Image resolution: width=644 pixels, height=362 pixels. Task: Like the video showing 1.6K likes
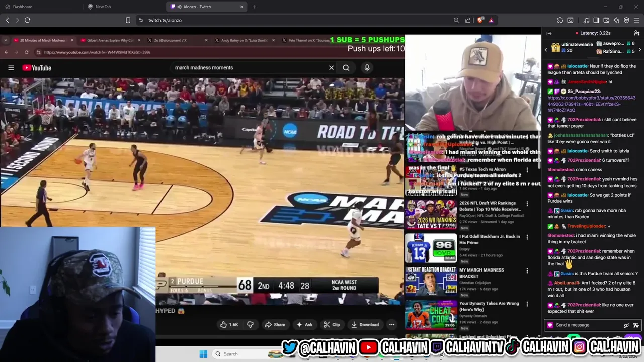(229, 325)
